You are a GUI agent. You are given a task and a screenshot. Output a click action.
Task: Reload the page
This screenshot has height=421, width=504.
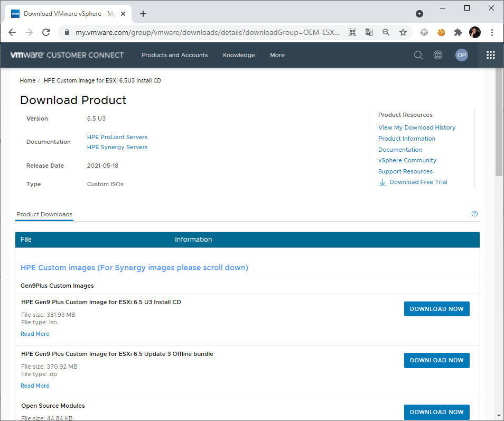46,32
